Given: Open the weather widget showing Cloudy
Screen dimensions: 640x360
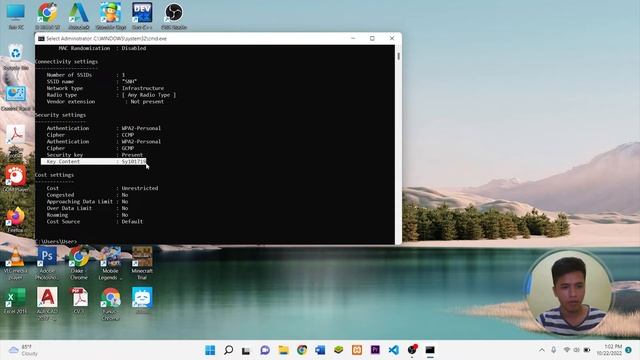Looking at the screenshot, I should coord(24,350).
